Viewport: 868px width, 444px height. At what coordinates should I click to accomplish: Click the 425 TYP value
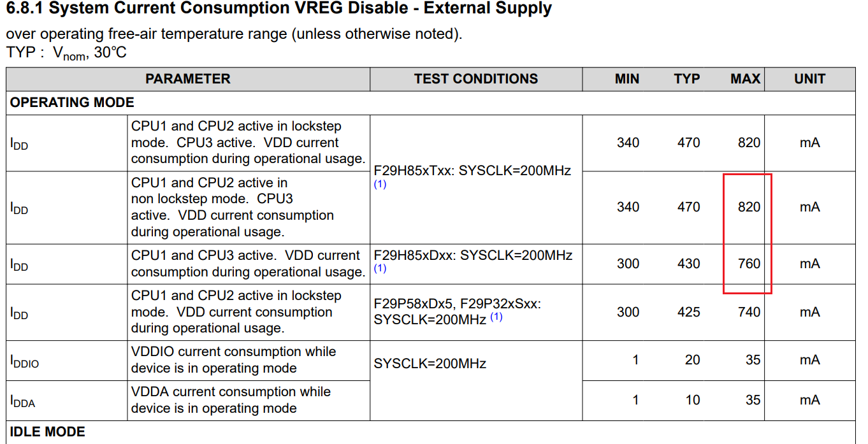688,312
